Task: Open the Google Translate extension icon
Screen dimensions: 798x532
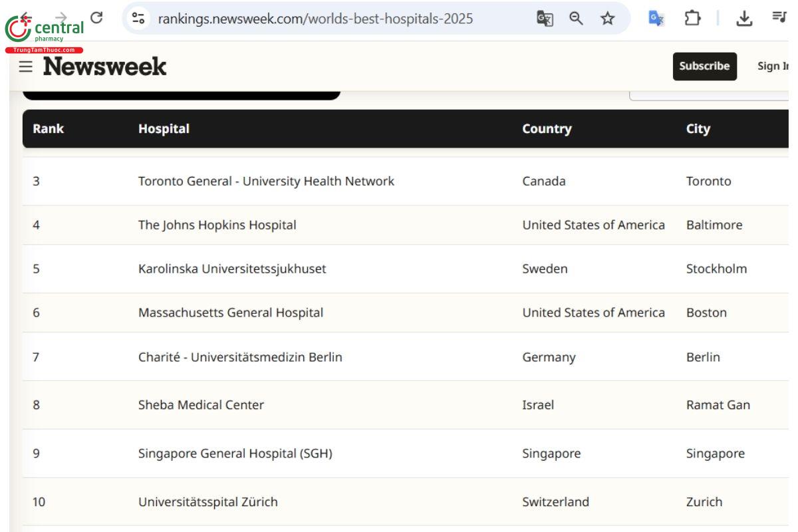Action: [x=656, y=19]
